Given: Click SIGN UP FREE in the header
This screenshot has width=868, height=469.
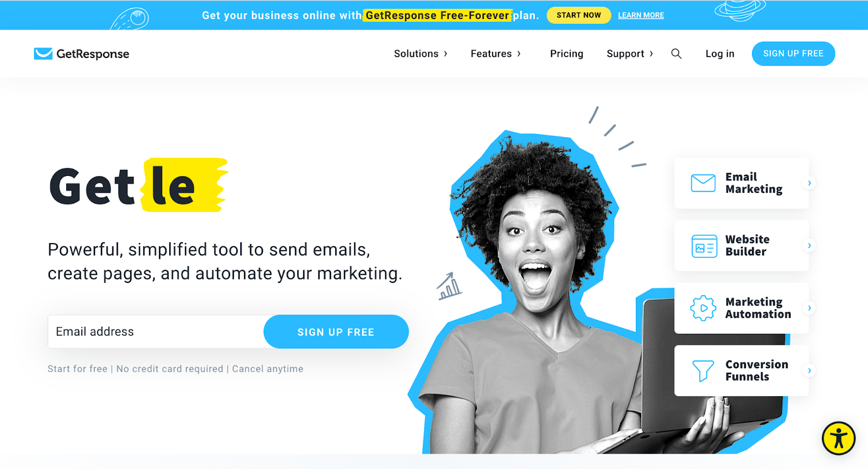Looking at the screenshot, I should (793, 54).
